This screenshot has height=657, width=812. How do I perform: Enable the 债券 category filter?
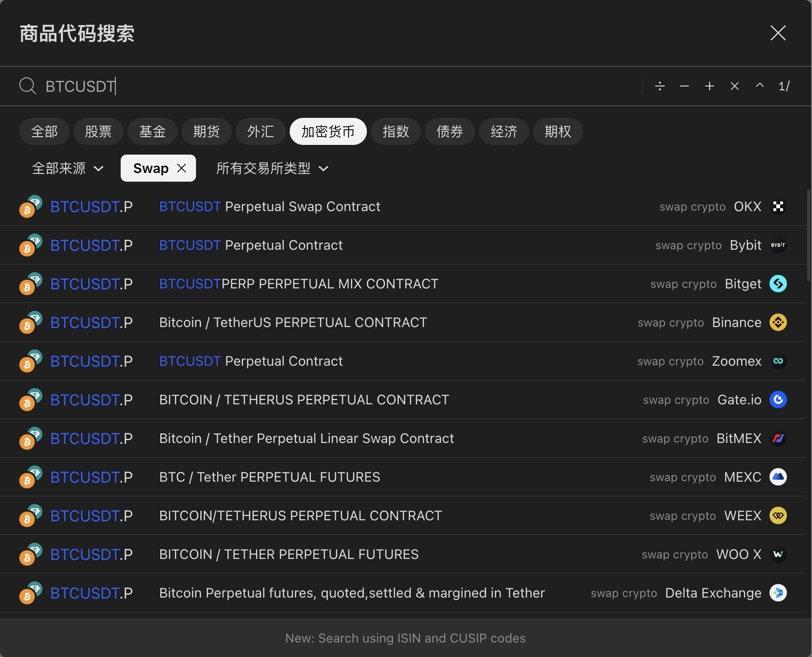449,131
